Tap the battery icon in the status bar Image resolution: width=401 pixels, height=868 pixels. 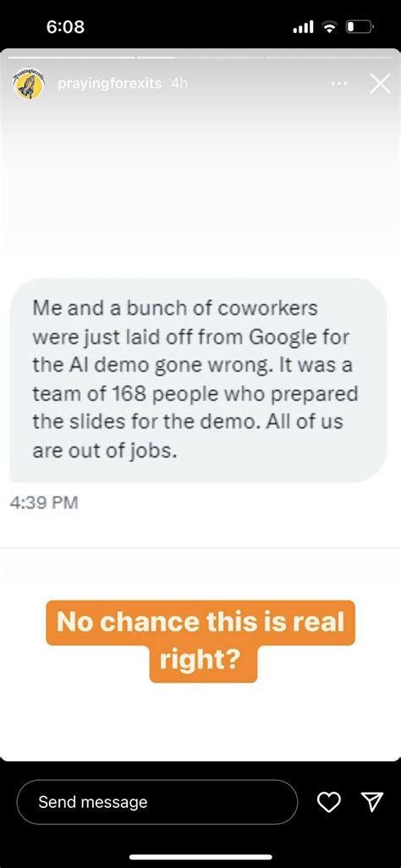[361, 26]
